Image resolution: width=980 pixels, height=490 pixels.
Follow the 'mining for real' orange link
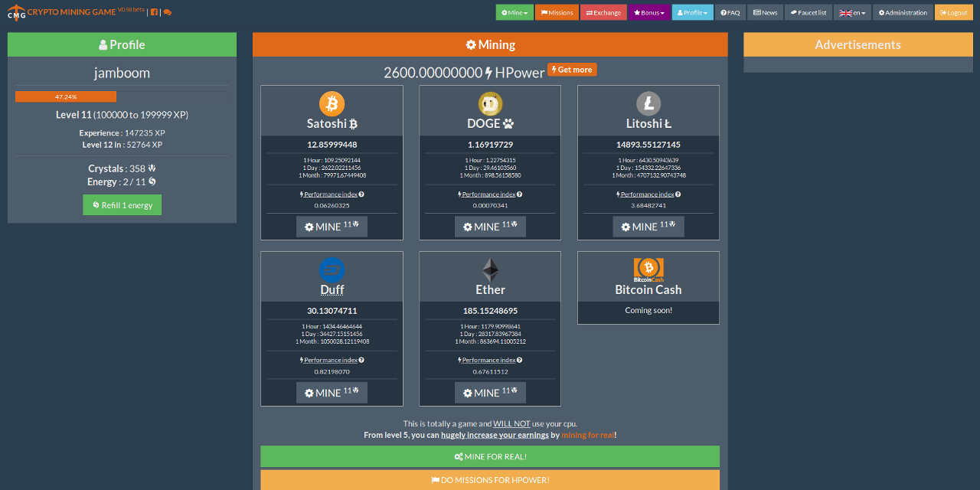(587, 435)
